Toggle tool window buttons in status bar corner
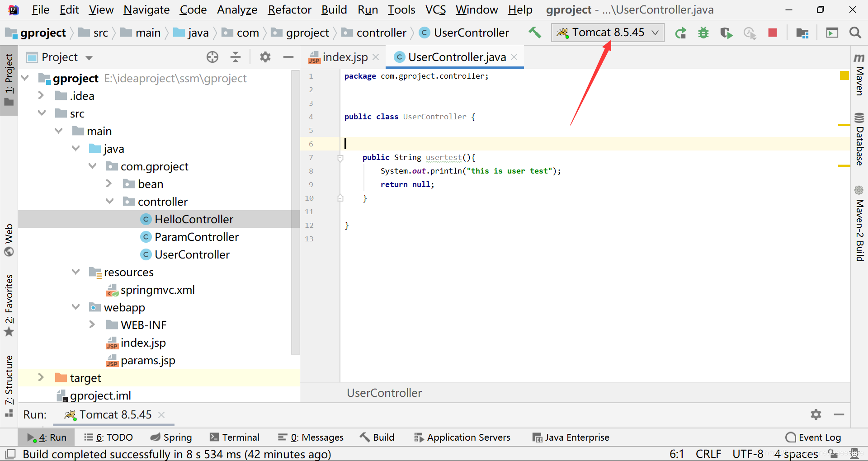Screen dimensions: 868x461 10,454
